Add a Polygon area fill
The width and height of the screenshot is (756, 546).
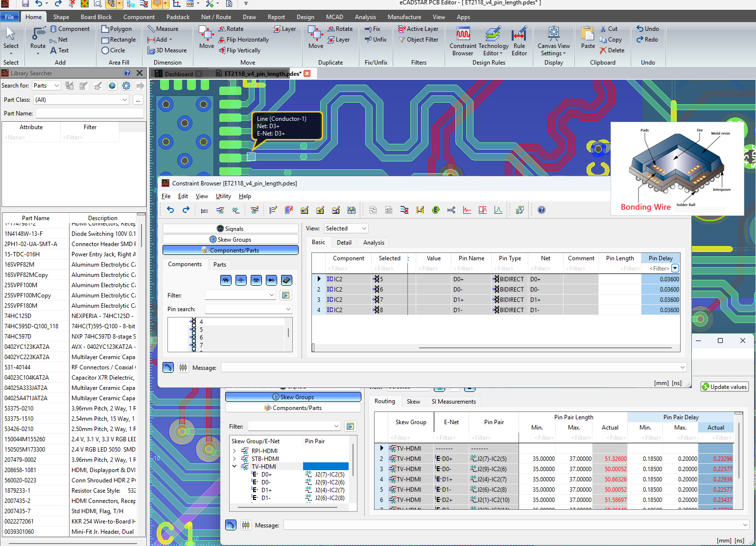pos(117,29)
